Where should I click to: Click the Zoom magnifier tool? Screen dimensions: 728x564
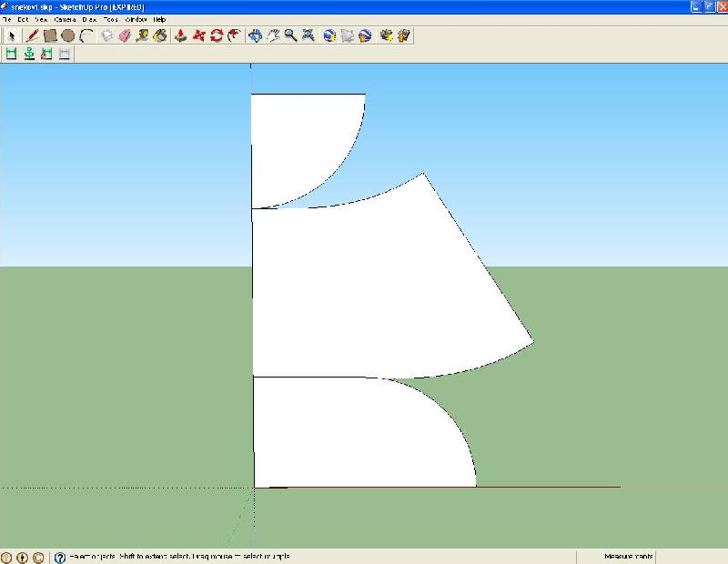(x=290, y=36)
